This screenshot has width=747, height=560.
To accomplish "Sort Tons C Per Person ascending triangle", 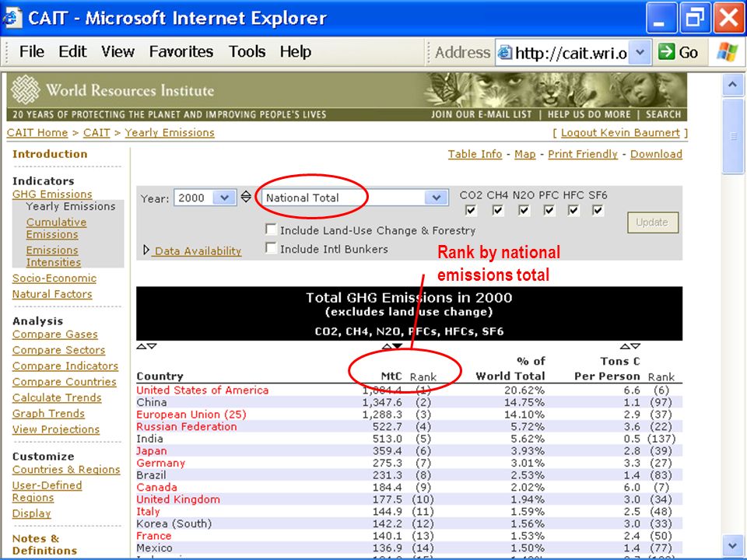I will pyautogui.click(x=625, y=346).
